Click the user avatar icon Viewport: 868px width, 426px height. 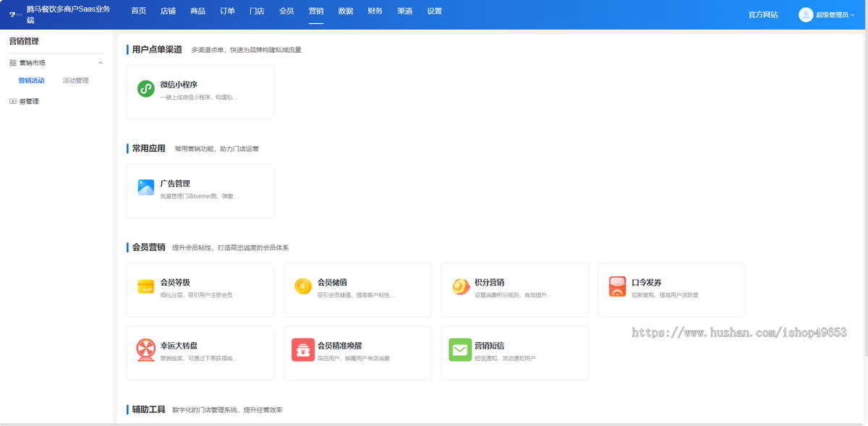coord(806,14)
